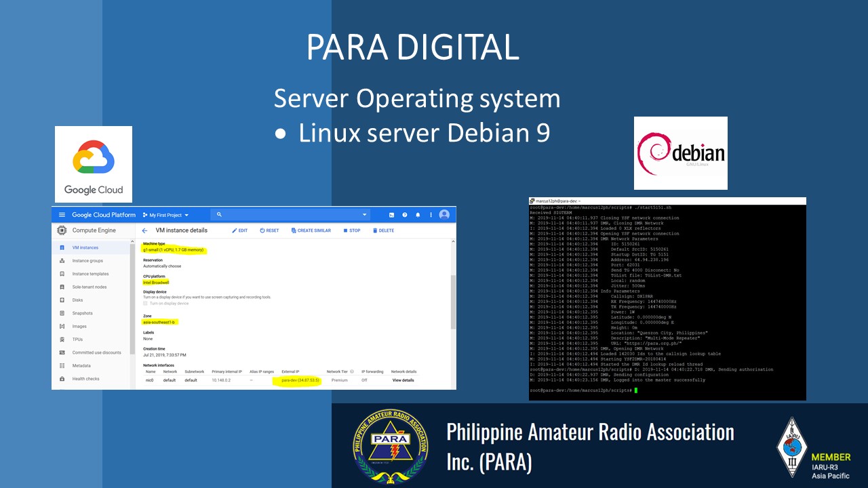Open Sole-tenant nodes in the sidebar
The width and height of the screenshot is (868, 488).
click(x=91, y=287)
